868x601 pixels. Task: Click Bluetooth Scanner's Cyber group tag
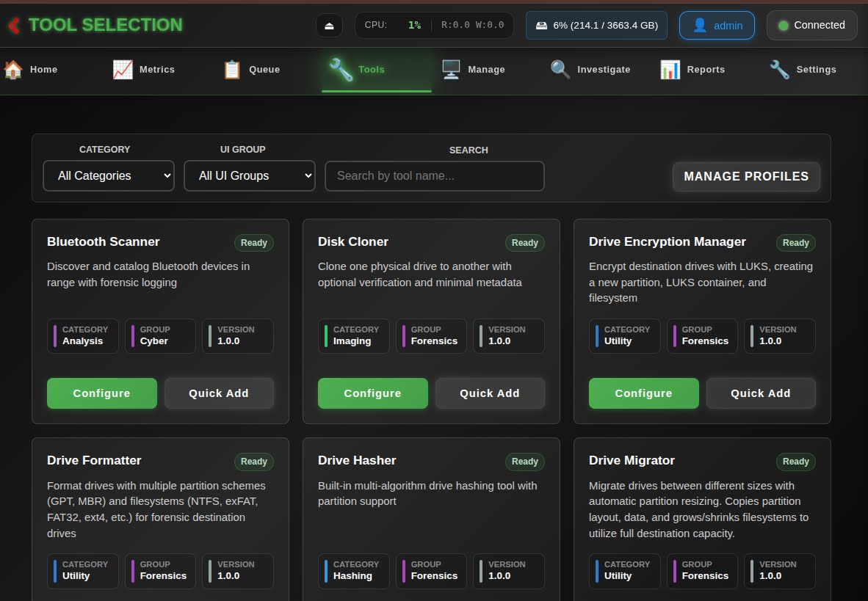(161, 336)
